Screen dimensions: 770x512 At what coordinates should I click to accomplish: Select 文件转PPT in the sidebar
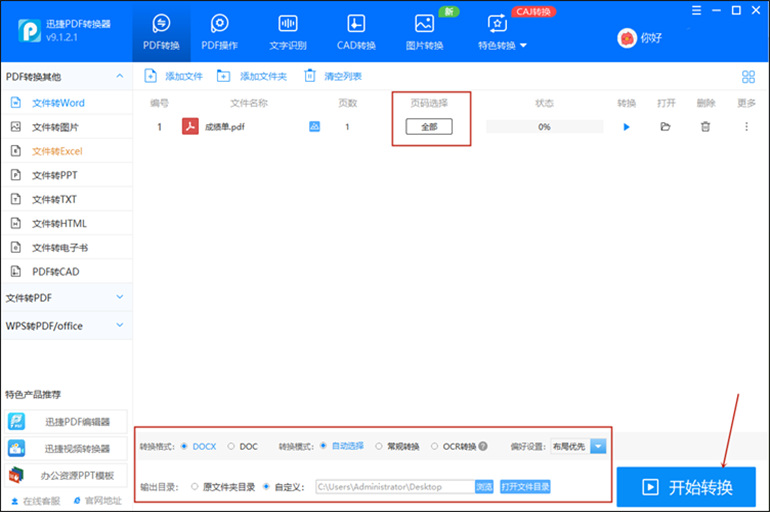tap(66, 175)
